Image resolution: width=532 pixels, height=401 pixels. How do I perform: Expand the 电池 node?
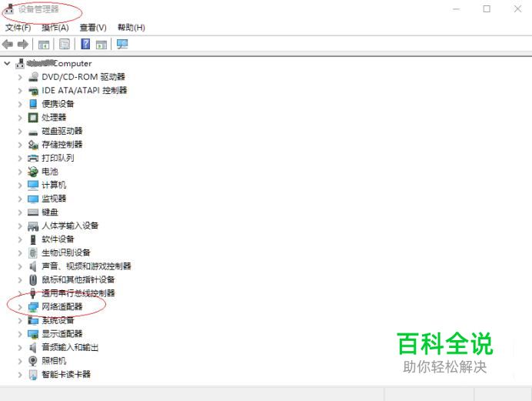point(20,172)
